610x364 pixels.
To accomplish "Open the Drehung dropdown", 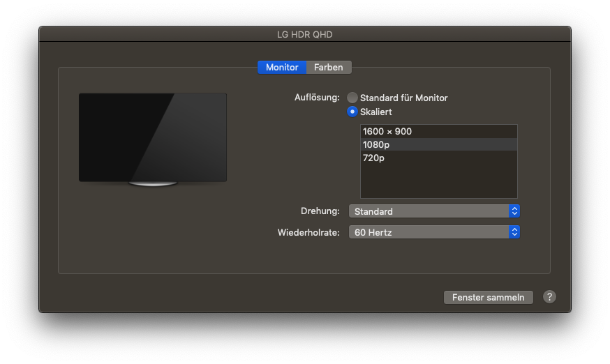I will click(x=434, y=211).
